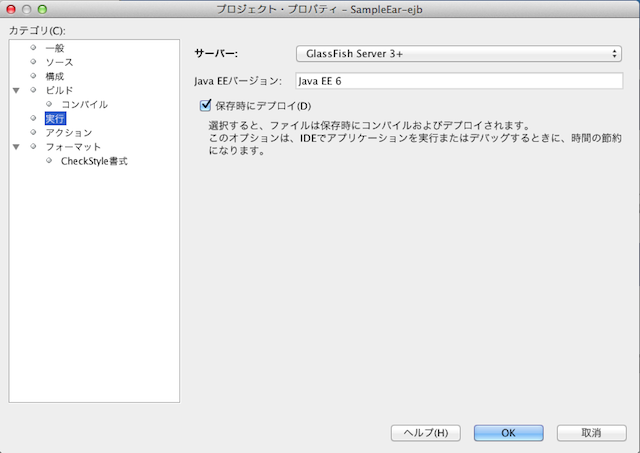Select the ソース category
This screenshot has height=453, width=640.
point(59,62)
